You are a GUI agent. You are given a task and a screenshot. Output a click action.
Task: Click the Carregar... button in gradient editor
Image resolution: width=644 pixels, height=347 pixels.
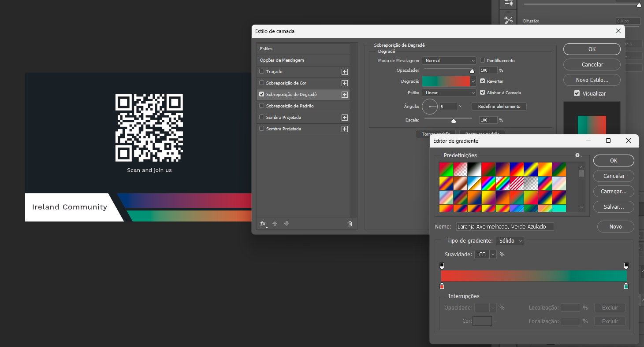(614, 192)
